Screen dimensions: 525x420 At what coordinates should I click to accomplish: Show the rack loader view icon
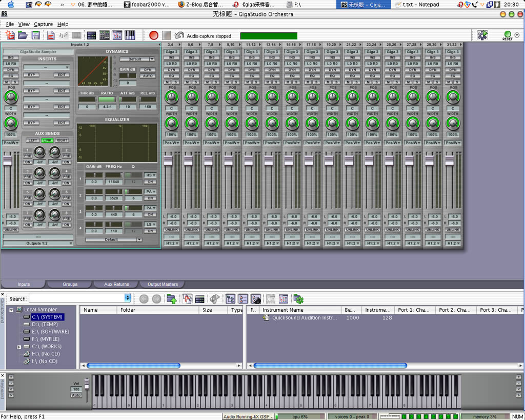point(91,35)
